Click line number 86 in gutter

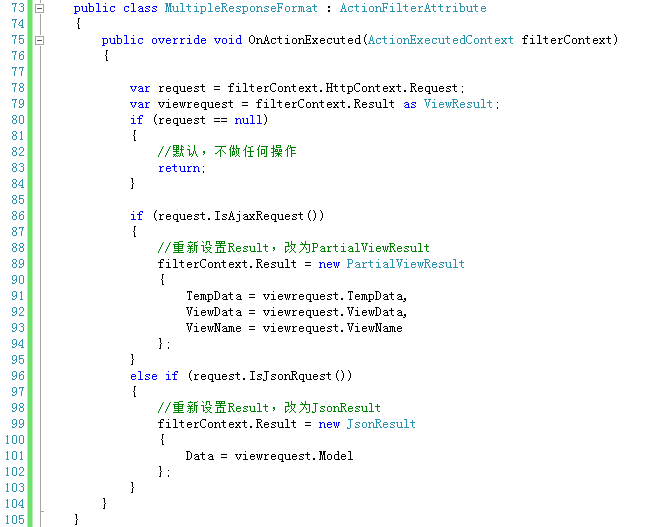[x=18, y=216]
